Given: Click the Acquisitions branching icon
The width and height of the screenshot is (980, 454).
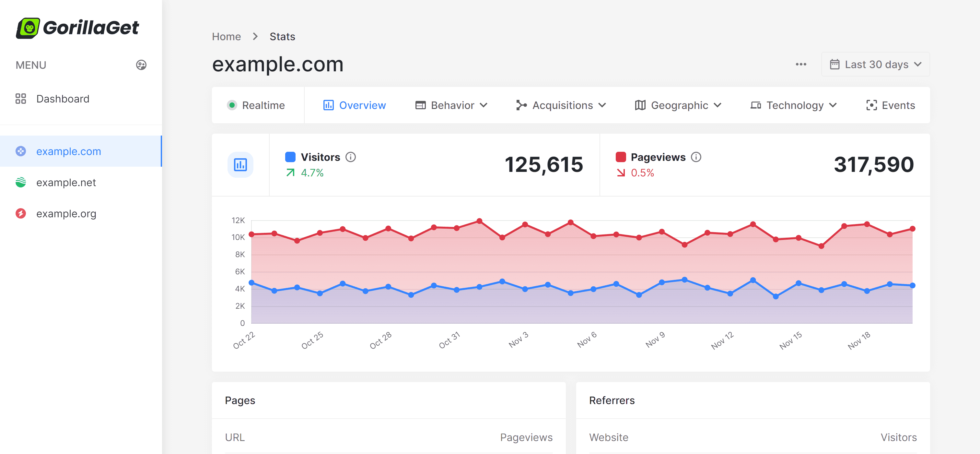Looking at the screenshot, I should [521, 105].
